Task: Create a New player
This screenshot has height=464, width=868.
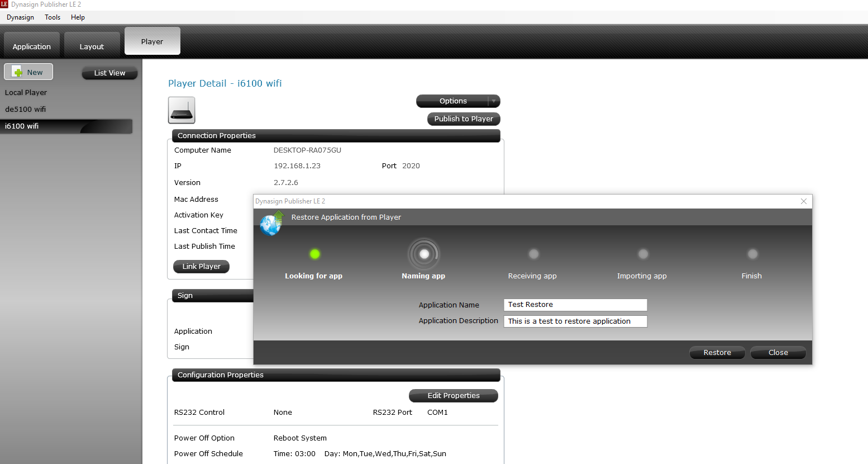Action: (x=28, y=72)
